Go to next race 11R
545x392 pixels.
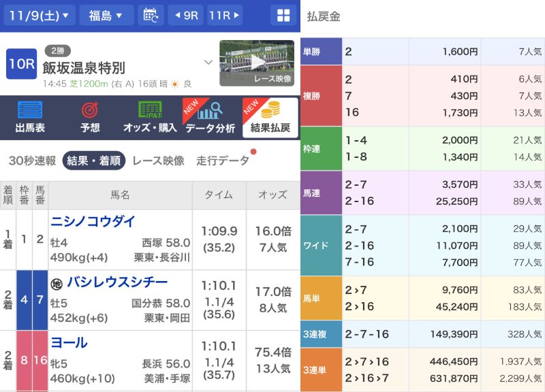tap(223, 15)
